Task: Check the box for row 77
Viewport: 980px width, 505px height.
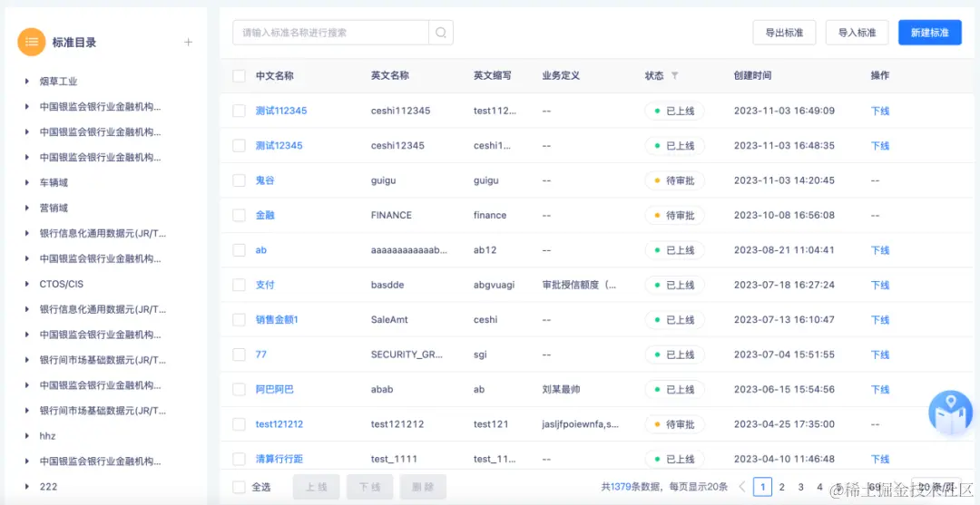Action: point(239,354)
